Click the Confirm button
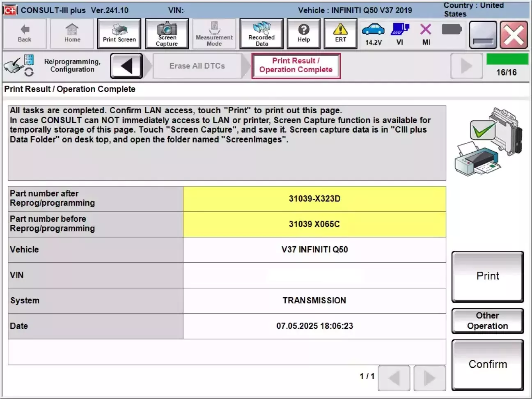The image size is (532, 399). pos(488,365)
